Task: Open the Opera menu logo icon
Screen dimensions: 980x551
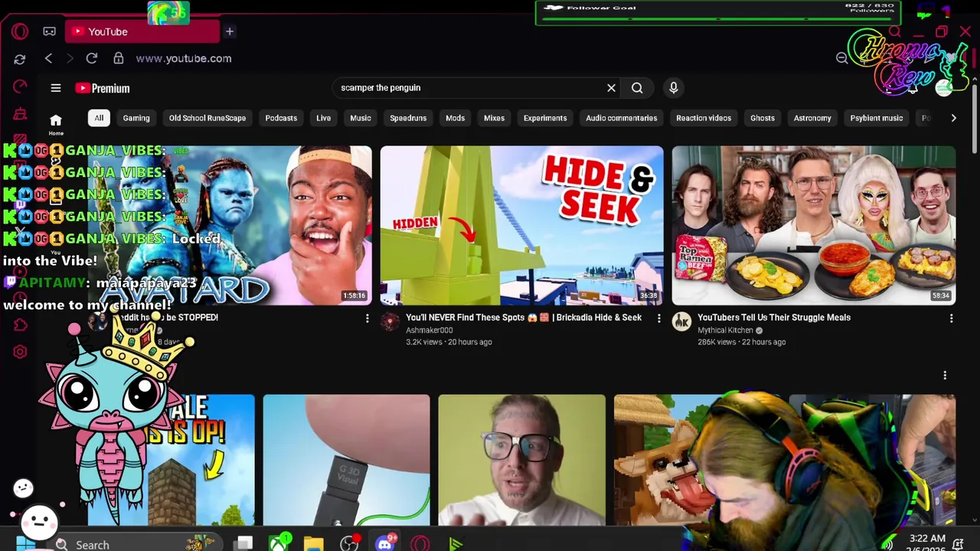Action: [20, 31]
